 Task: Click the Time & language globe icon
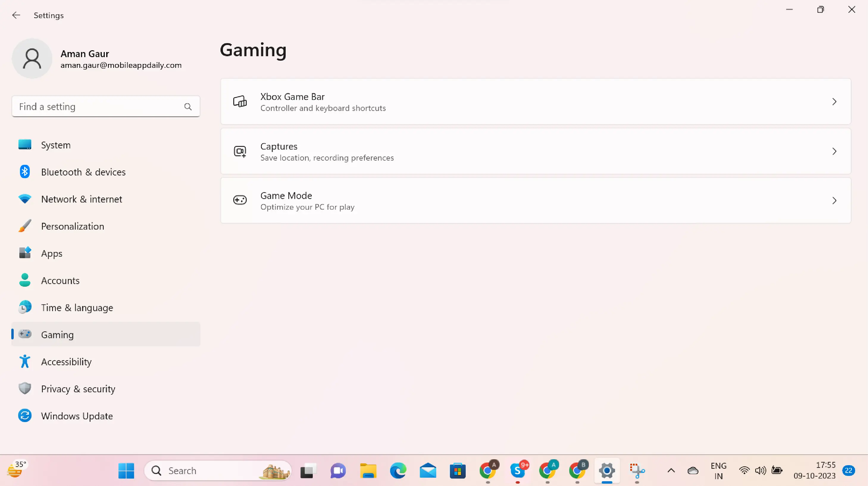pos(25,307)
